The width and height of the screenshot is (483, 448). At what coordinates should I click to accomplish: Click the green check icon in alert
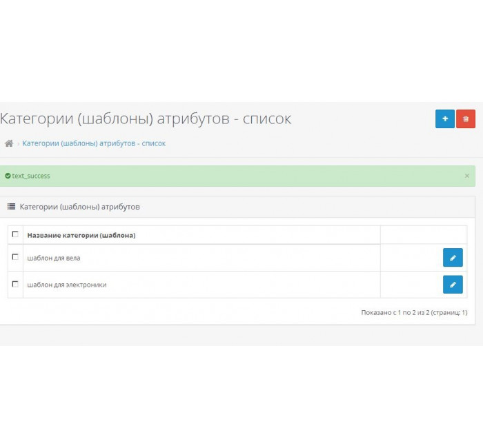(8, 176)
